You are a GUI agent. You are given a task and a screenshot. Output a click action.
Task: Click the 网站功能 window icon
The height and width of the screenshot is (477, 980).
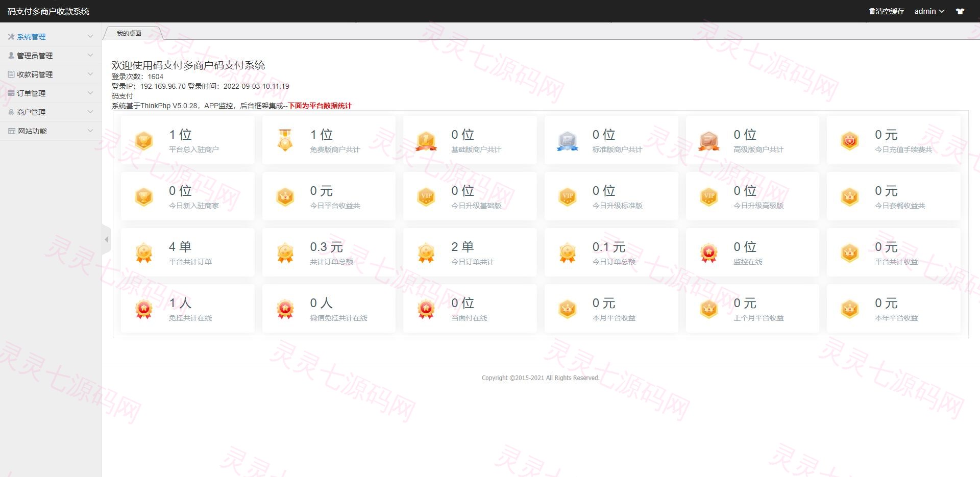11,131
